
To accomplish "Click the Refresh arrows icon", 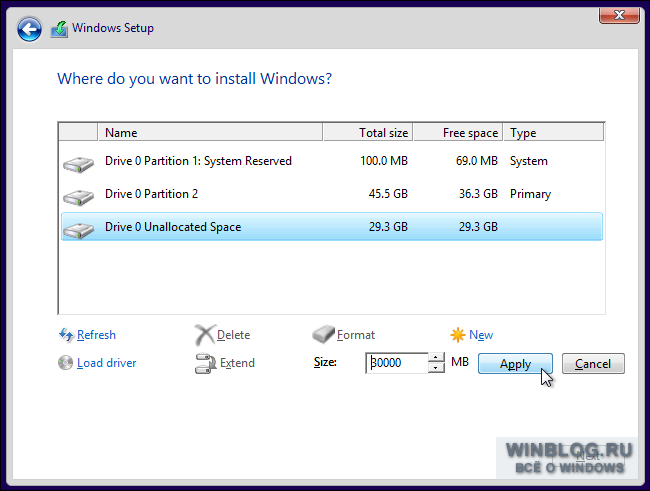I will 66,335.
